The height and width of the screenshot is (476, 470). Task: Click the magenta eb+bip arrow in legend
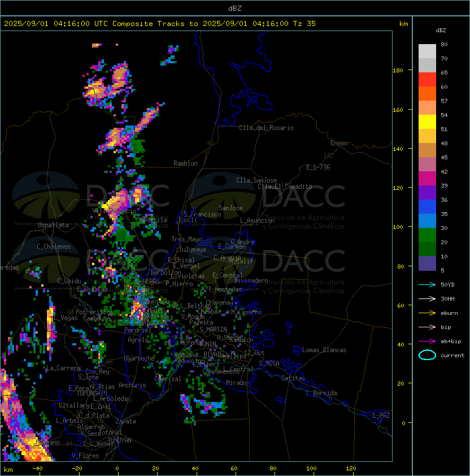click(x=427, y=341)
